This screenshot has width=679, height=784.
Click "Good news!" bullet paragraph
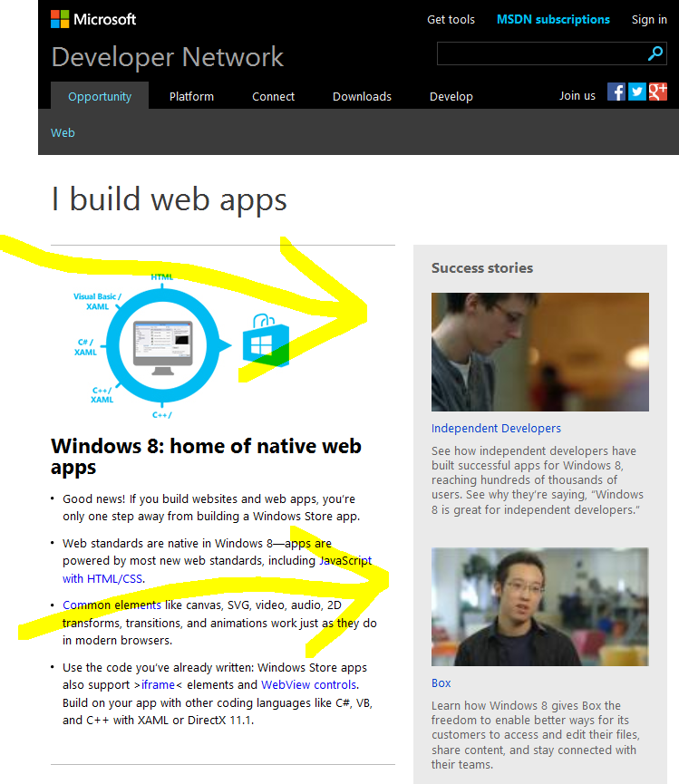(x=211, y=508)
